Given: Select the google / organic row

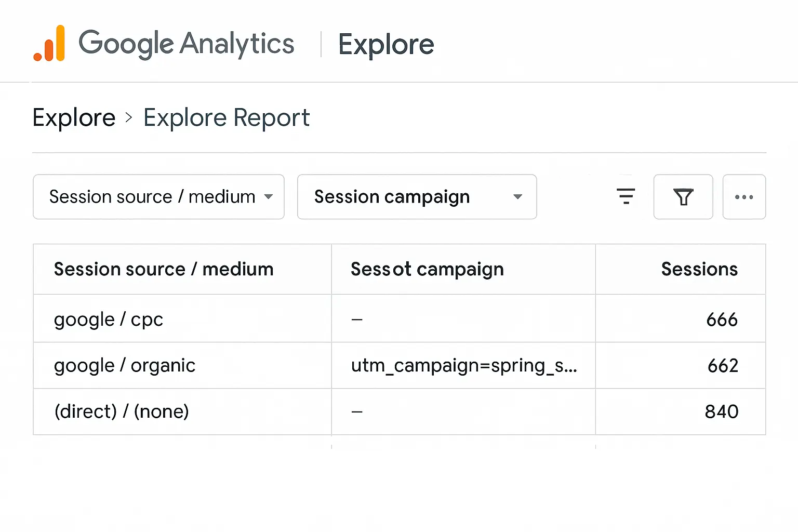Looking at the screenshot, I should [125, 365].
